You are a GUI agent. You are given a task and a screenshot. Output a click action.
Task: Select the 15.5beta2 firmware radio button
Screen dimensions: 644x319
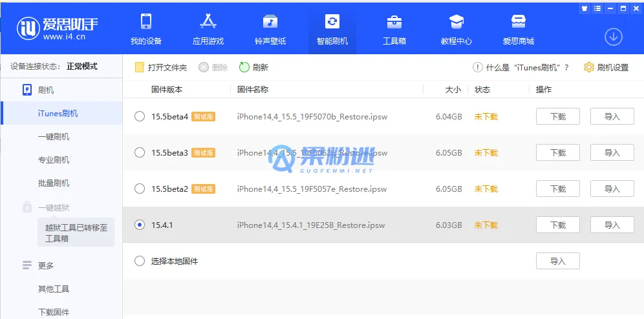pos(140,189)
